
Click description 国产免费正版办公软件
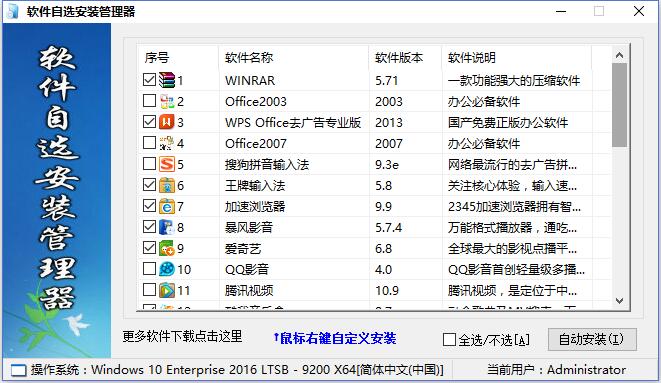[x=508, y=123]
